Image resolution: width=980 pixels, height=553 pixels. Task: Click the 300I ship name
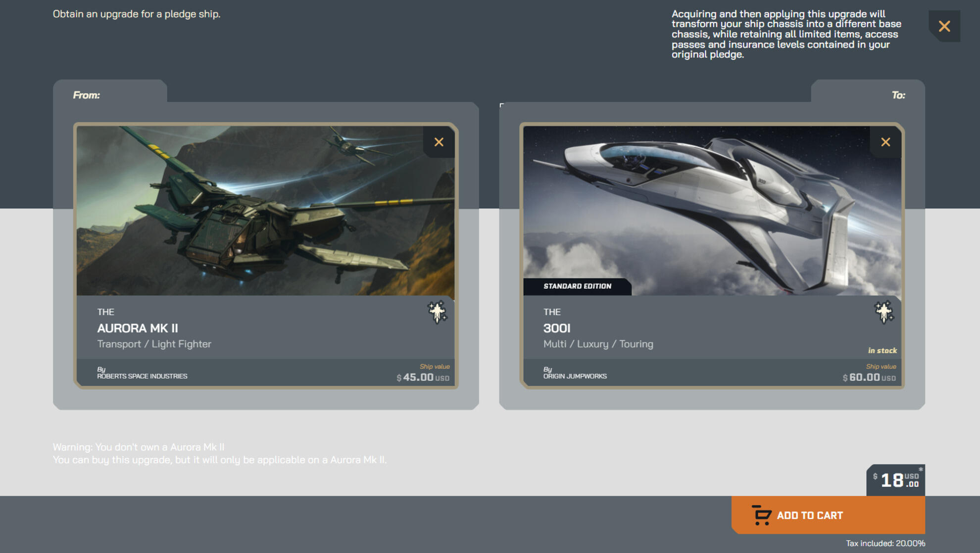556,328
